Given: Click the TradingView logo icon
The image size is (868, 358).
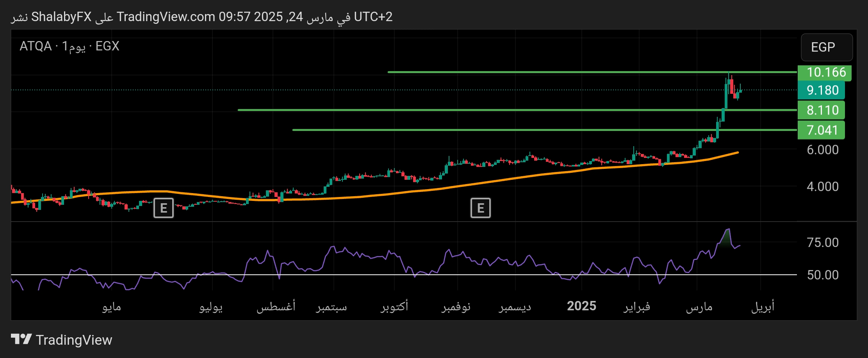Looking at the screenshot, I should coord(21,339).
